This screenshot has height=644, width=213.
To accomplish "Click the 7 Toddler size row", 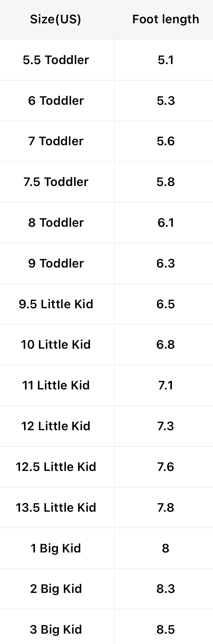I will [56, 141].
